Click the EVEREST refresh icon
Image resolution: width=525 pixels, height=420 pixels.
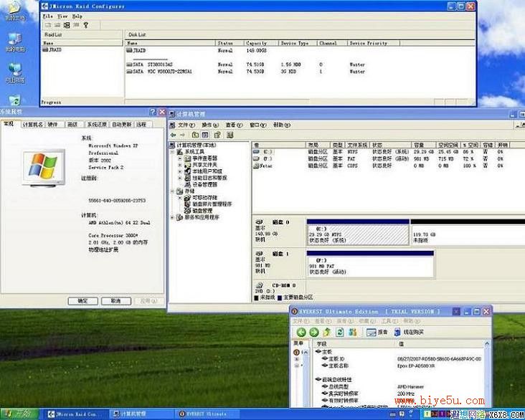coord(340,332)
